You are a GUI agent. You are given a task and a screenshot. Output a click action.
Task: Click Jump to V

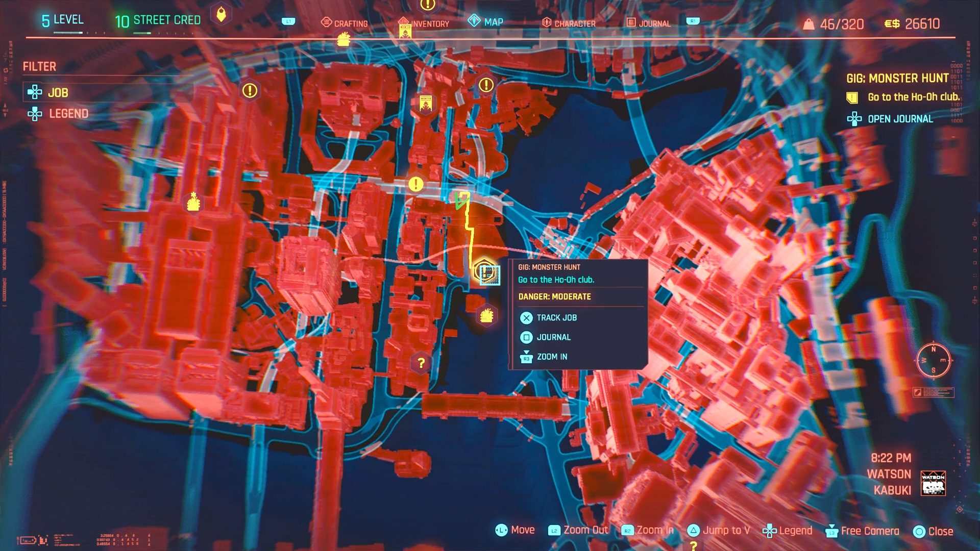pyautogui.click(x=719, y=531)
